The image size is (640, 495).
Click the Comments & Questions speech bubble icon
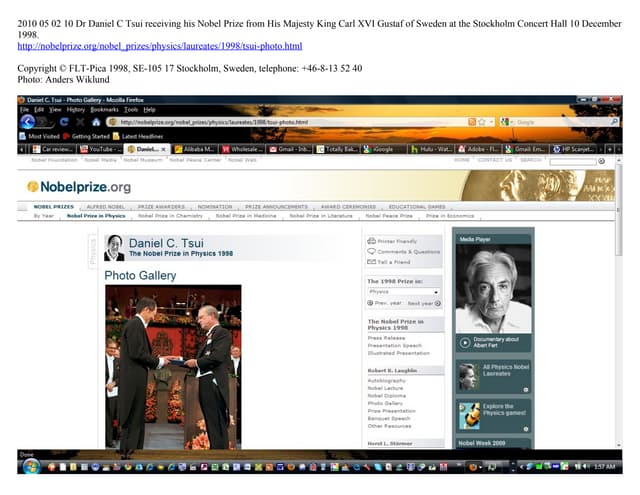[372, 251]
